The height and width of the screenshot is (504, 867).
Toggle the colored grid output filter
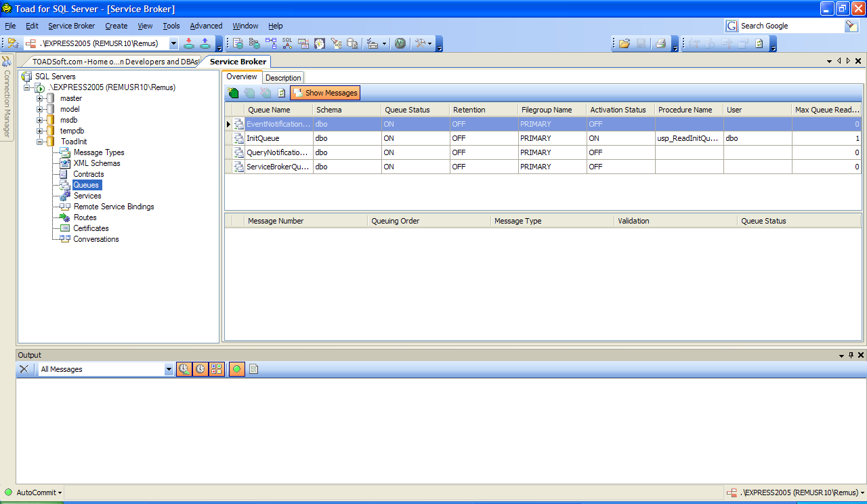pyautogui.click(x=217, y=369)
